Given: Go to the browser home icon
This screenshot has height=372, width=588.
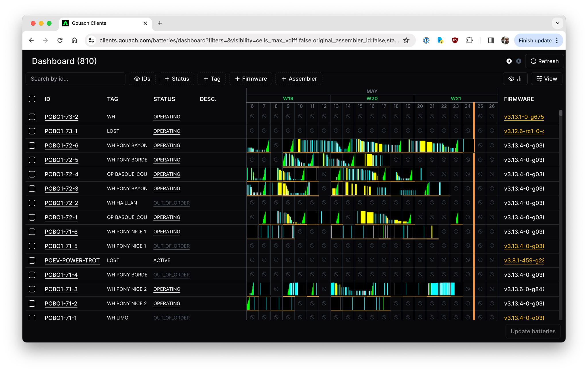Looking at the screenshot, I should click(74, 40).
